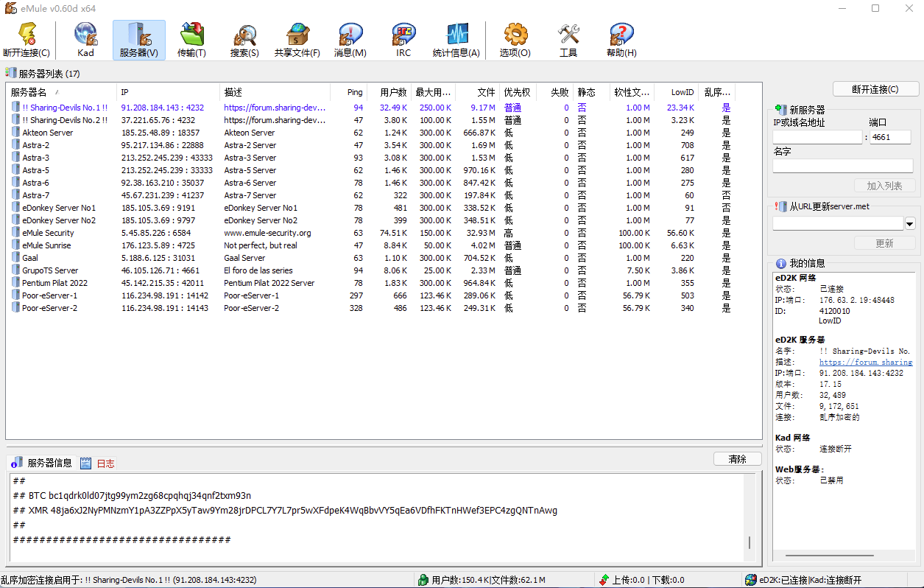Open the 统计信息 statistics icon
924x588 pixels.
click(456, 40)
